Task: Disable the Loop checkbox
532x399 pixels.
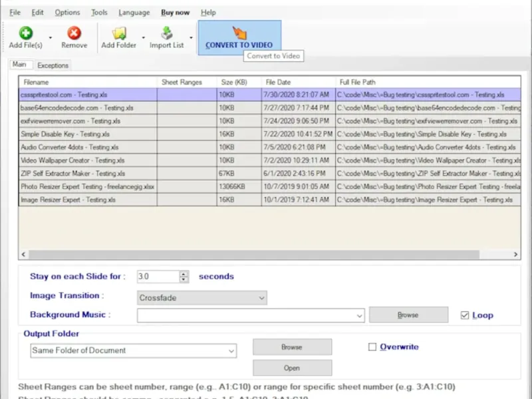Action: click(465, 315)
